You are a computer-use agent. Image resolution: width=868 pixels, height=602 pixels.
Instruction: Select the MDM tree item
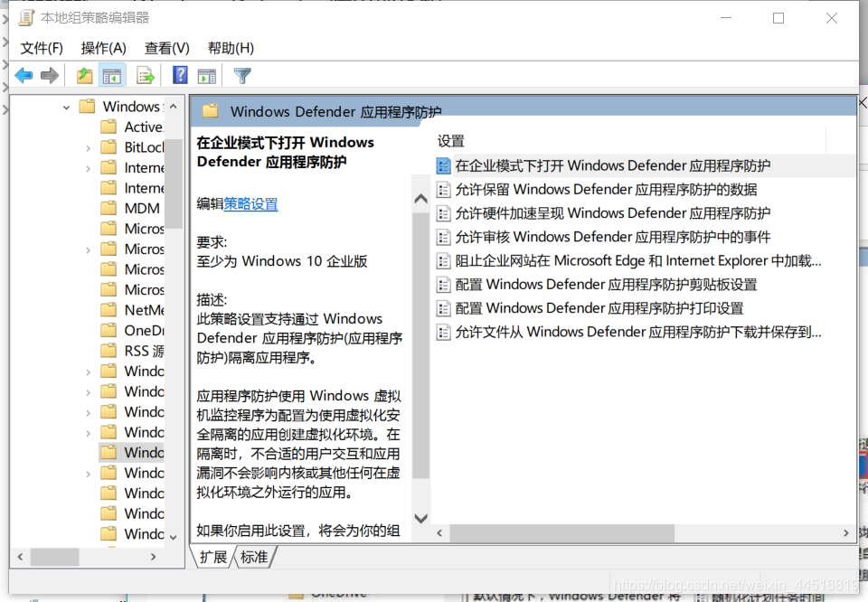pyautogui.click(x=142, y=209)
